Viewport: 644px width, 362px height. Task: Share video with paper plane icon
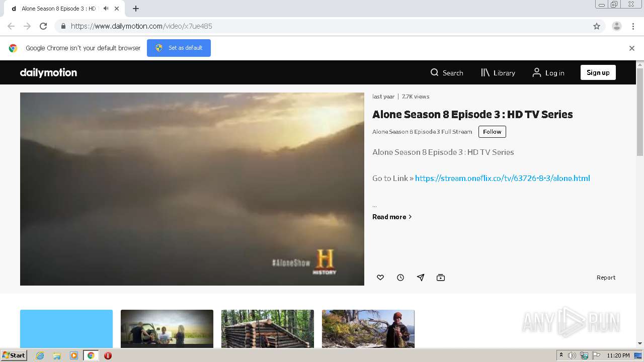click(x=421, y=278)
